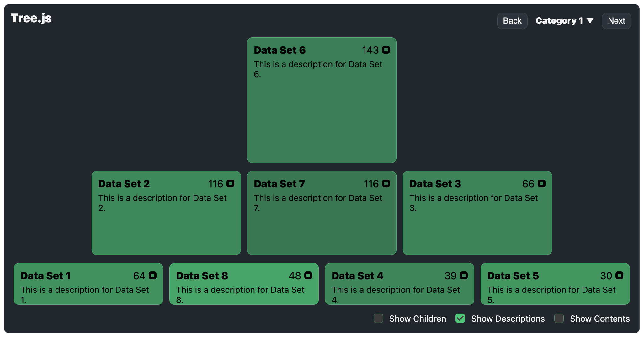Image resolution: width=644 pixels, height=338 pixels.
Task: Click the square icon on Data Set 6
Action: pos(386,50)
